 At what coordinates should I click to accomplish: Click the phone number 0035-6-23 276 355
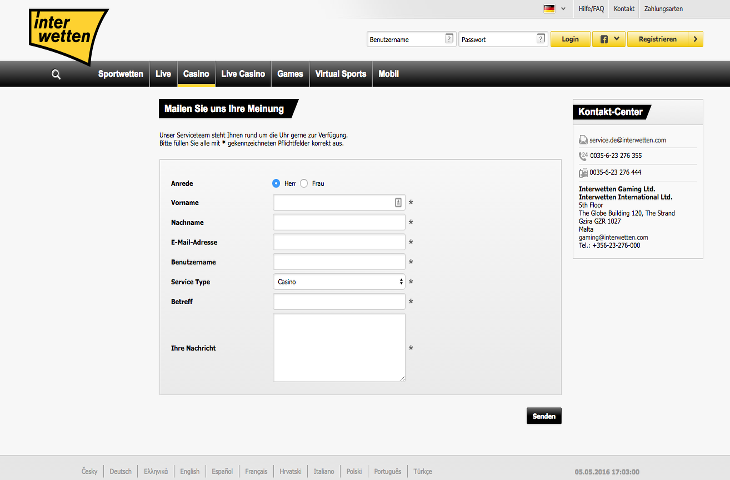615,155
